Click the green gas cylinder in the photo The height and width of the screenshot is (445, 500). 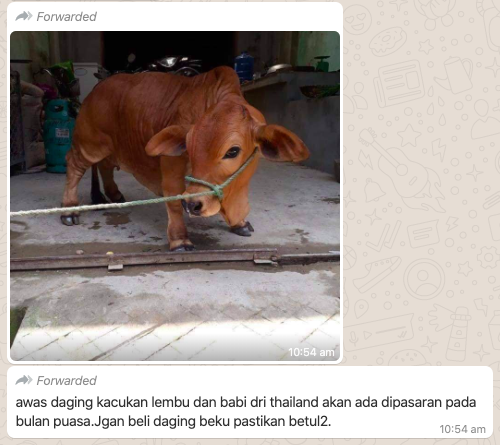click(x=59, y=137)
